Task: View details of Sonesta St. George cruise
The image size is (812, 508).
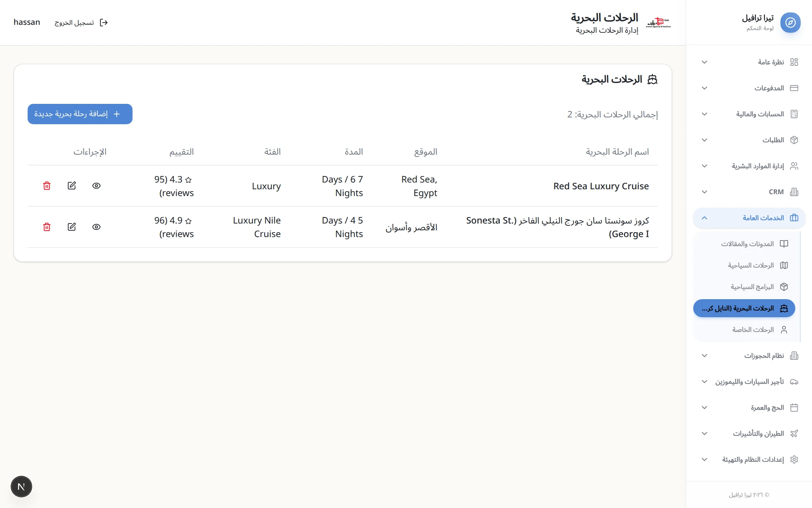Action: coord(96,227)
